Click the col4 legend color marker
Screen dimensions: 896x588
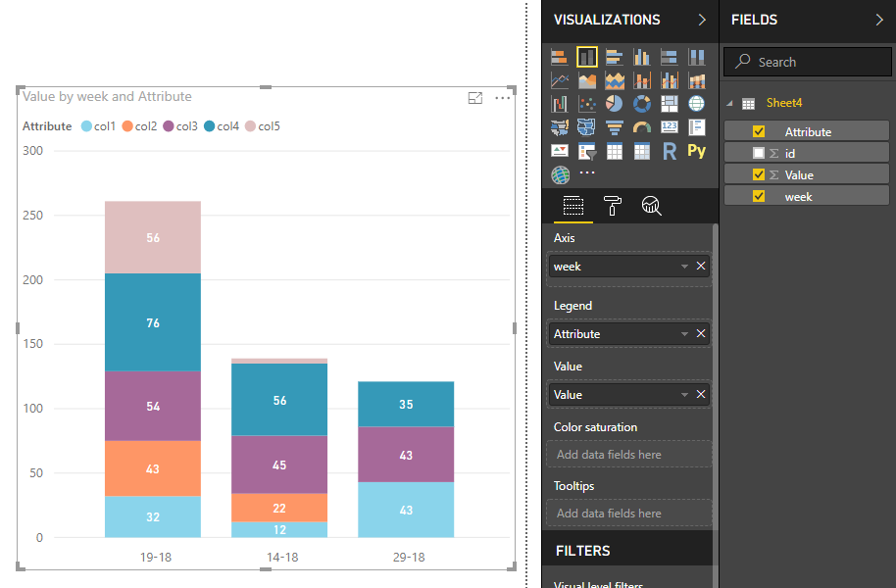point(209,126)
